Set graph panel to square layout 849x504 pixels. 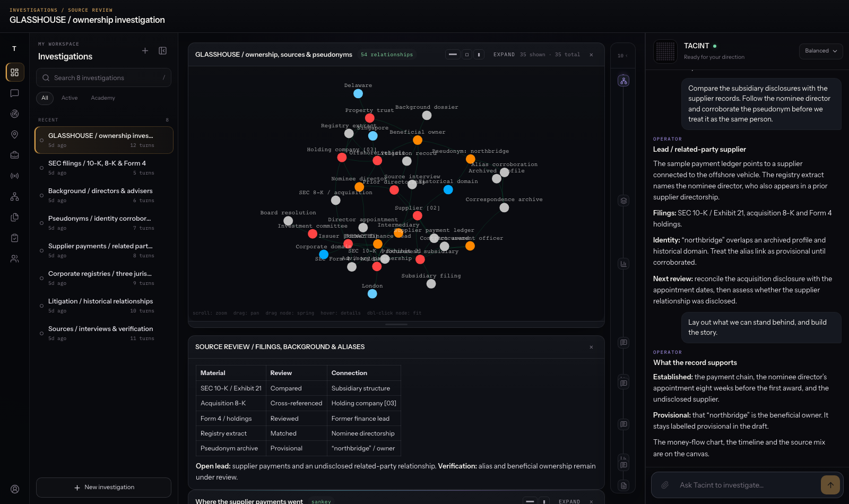click(467, 55)
